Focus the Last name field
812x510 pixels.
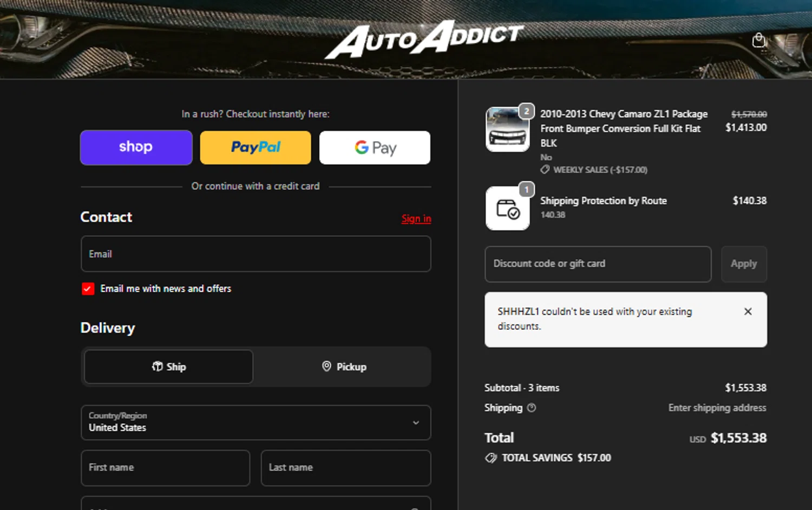pos(346,468)
